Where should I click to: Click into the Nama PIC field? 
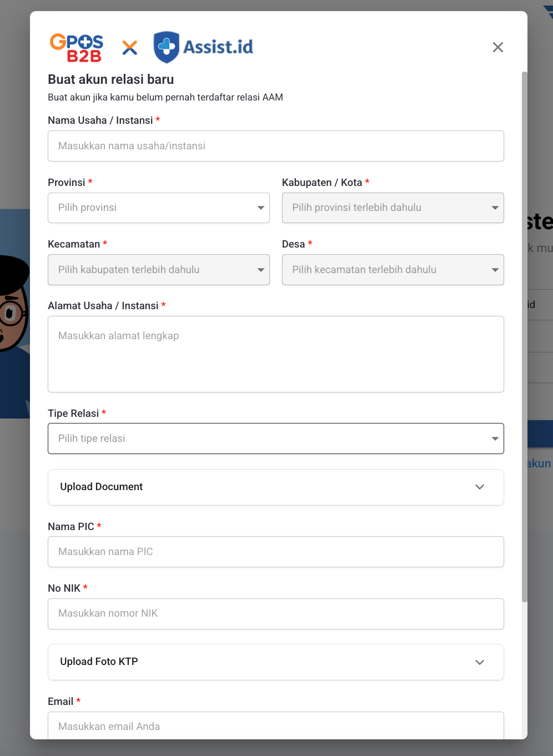275,552
